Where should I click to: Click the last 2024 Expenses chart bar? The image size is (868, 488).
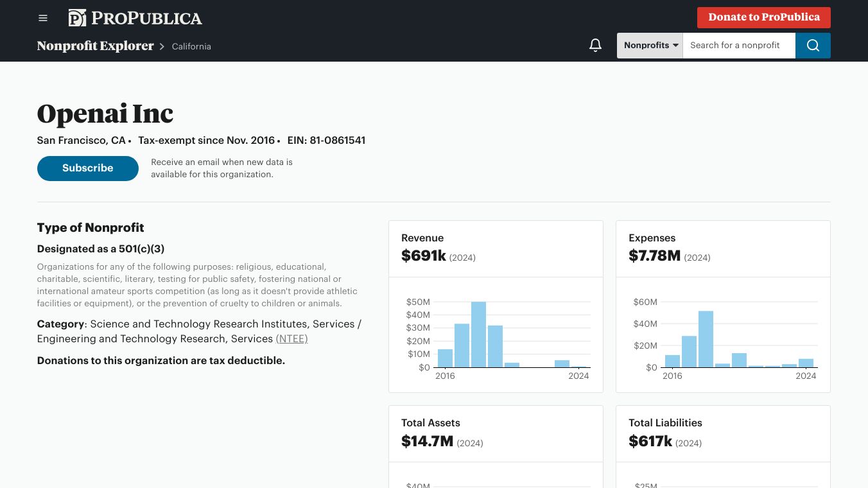click(x=806, y=363)
